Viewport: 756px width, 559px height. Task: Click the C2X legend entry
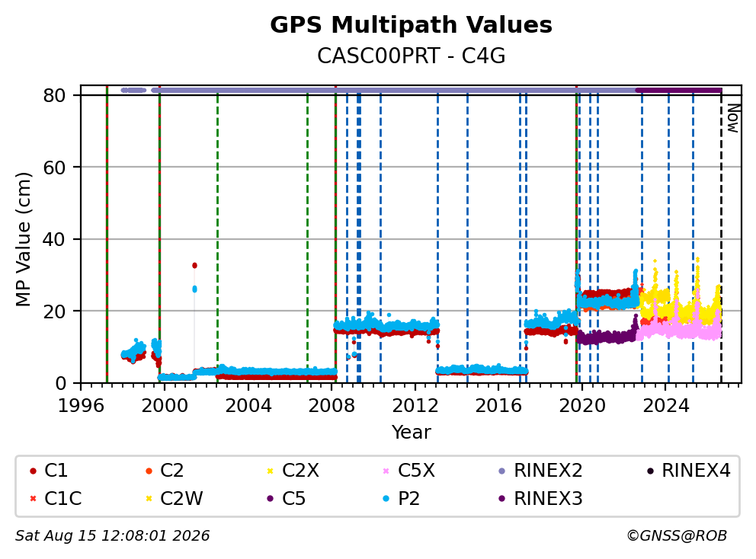[x=293, y=471]
